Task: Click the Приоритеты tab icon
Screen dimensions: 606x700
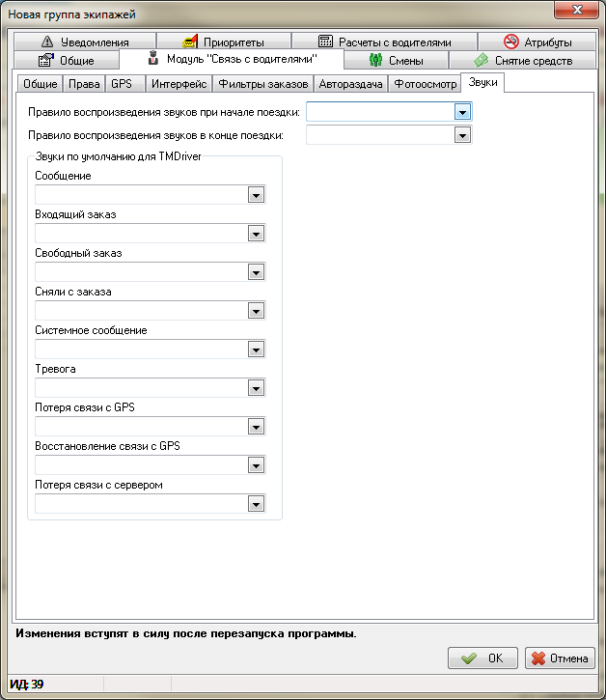Action: pos(190,42)
